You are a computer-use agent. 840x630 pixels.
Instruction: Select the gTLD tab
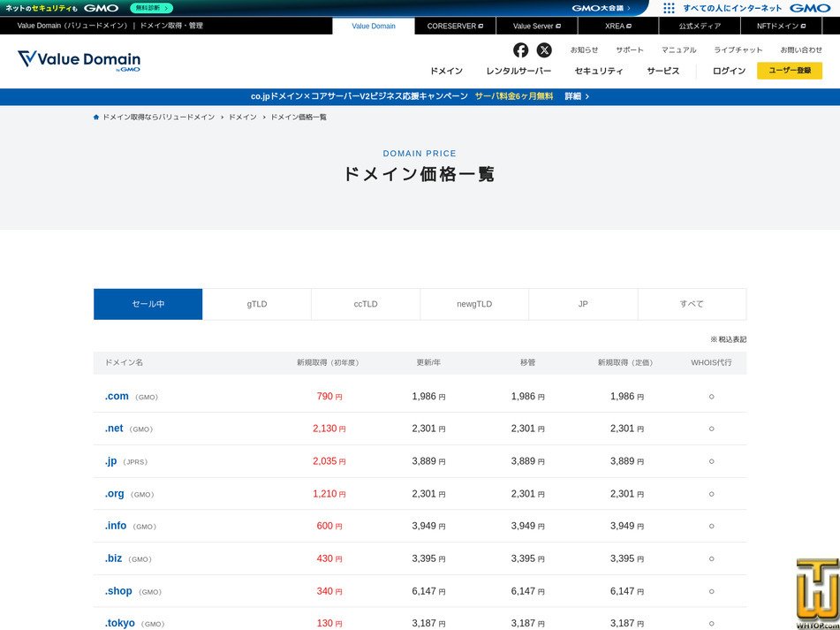257,304
